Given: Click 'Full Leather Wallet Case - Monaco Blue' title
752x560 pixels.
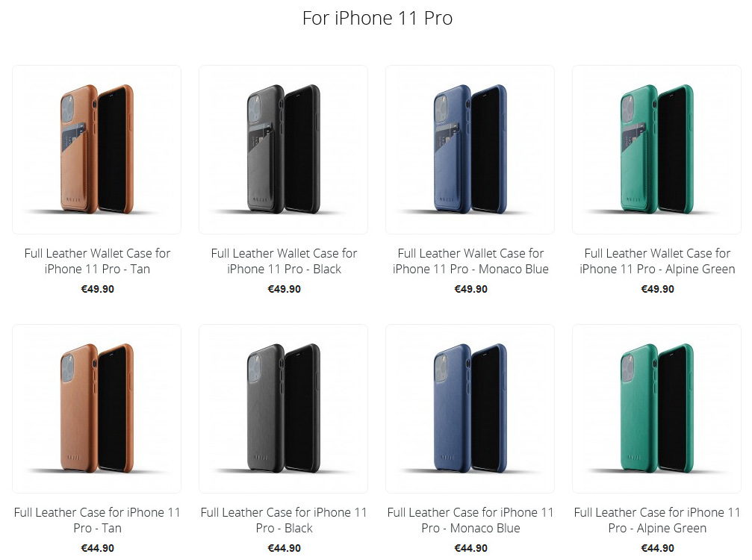Looking at the screenshot, I should pos(470,261).
